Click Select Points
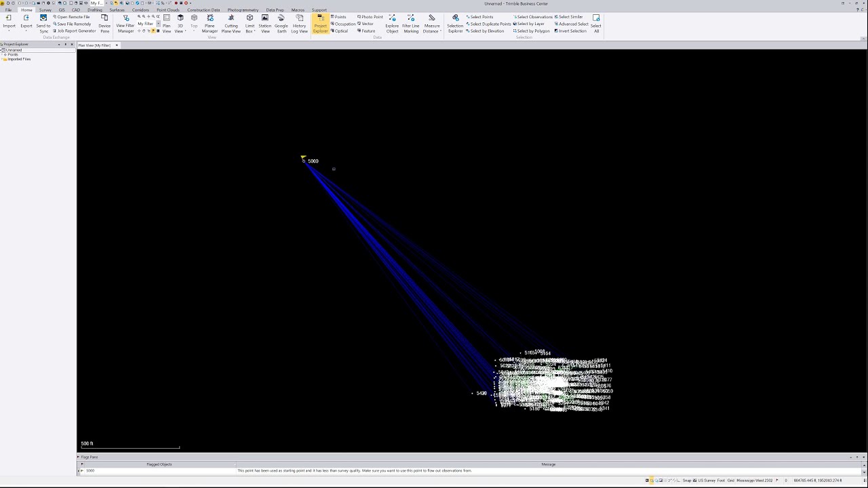The image size is (868, 488). tap(480, 17)
